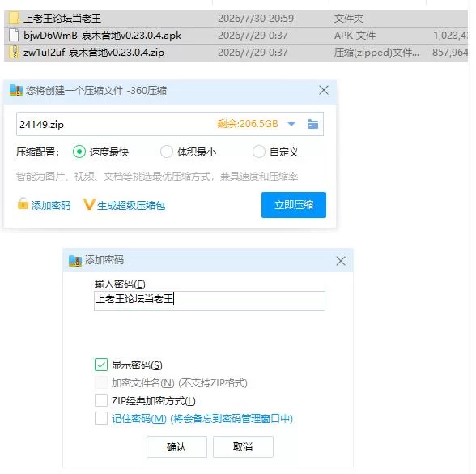Click the 360压缩 logo in 添加密码 dialog title
This screenshot has height=474, width=476.
[75, 261]
